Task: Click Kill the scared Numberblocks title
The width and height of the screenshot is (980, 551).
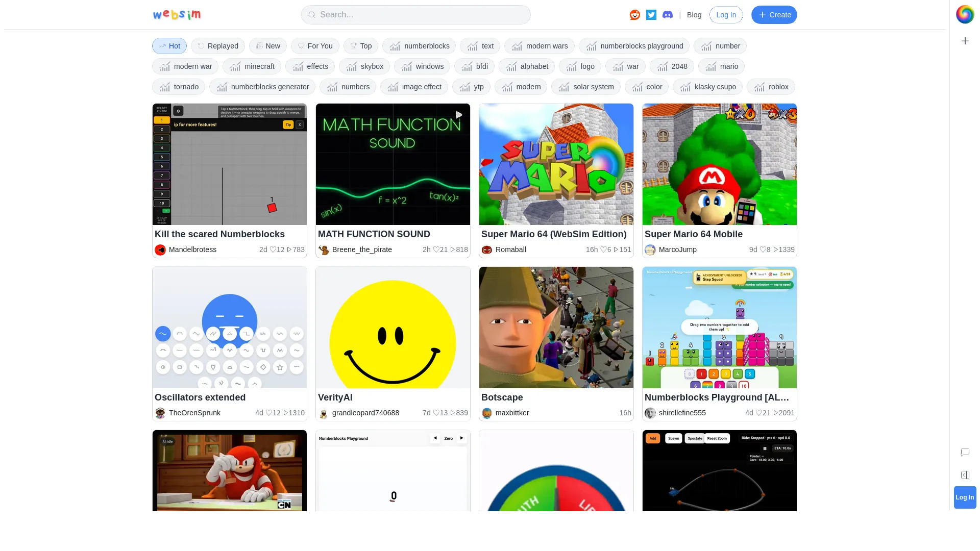Action: click(219, 234)
